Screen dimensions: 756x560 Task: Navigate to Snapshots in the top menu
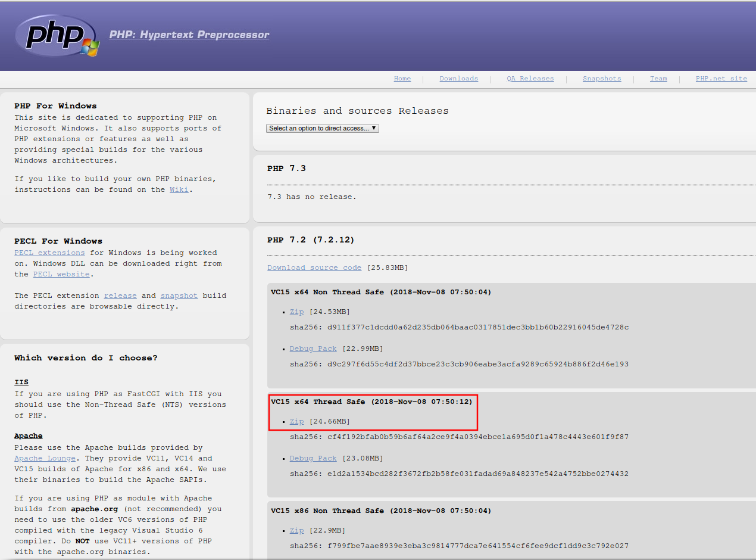[602, 79]
